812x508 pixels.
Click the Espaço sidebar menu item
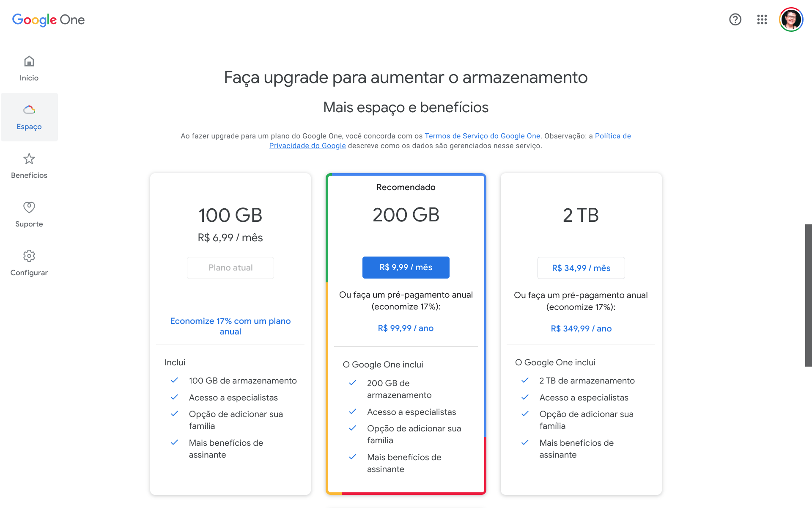(x=30, y=116)
